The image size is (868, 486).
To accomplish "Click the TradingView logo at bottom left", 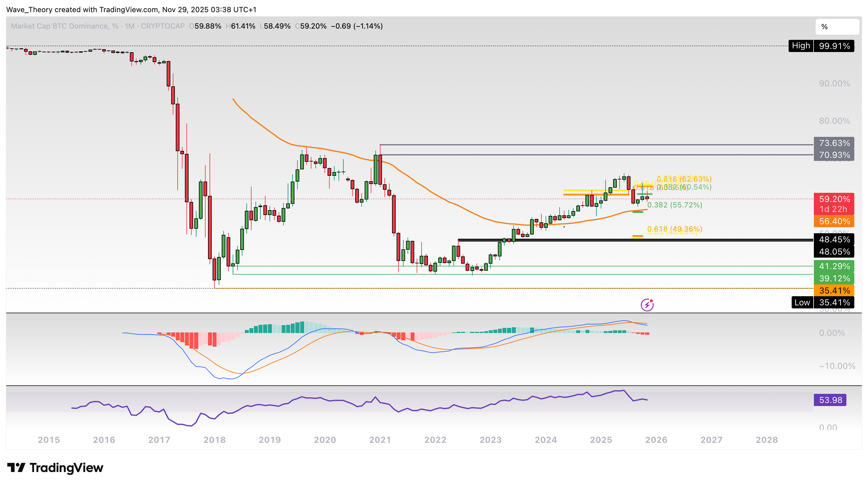I will [x=55, y=468].
